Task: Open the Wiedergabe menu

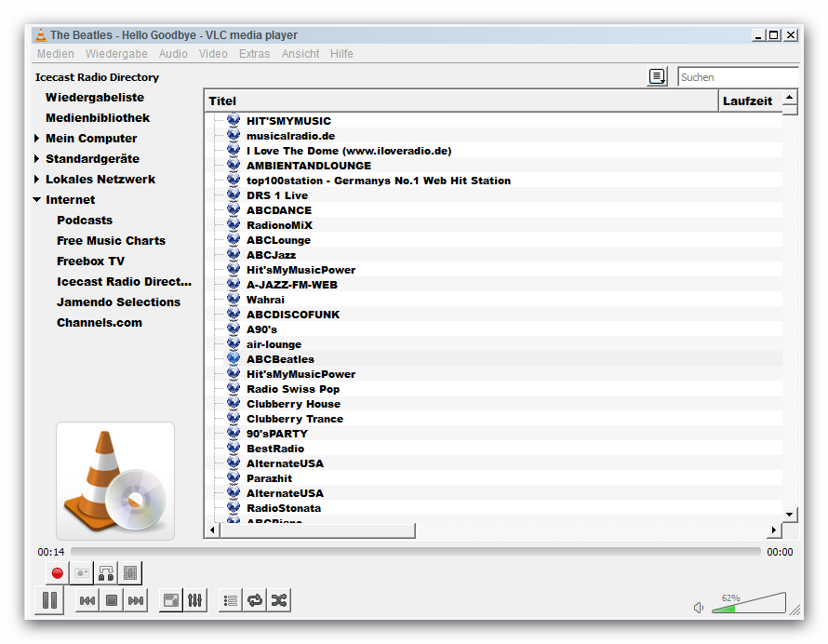Action: pyautogui.click(x=116, y=54)
